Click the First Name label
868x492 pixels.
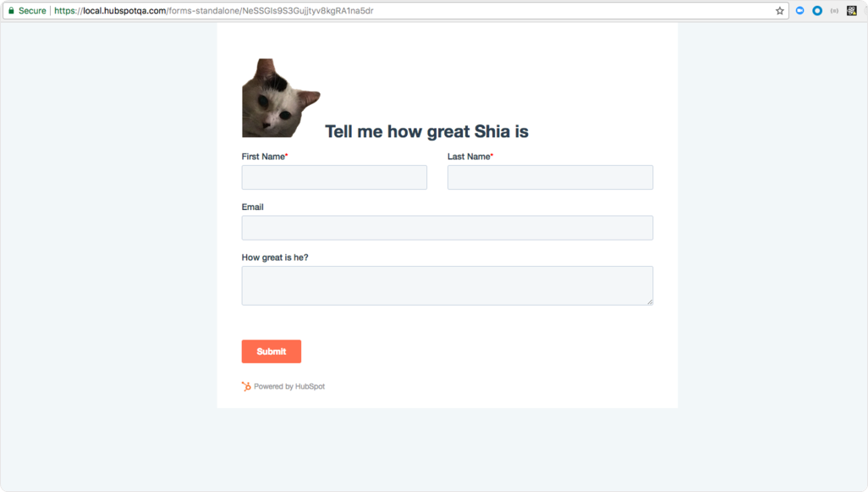click(263, 157)
